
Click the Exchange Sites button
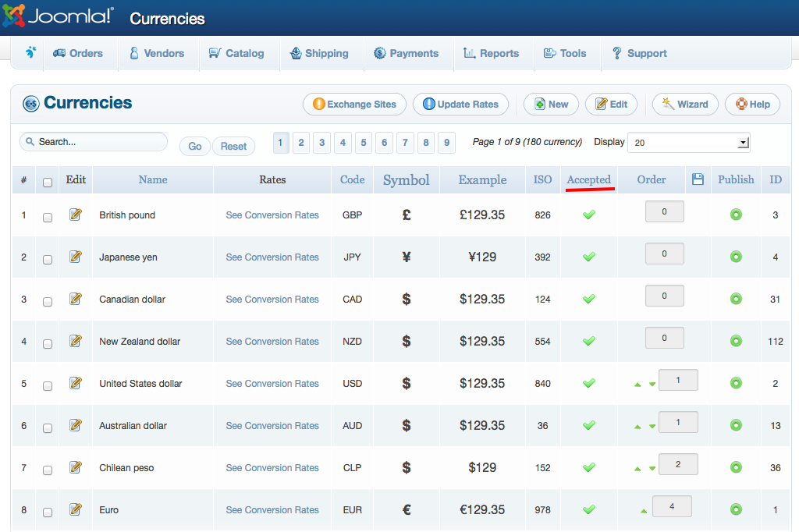pyautogui.click(x=355, y=104)
